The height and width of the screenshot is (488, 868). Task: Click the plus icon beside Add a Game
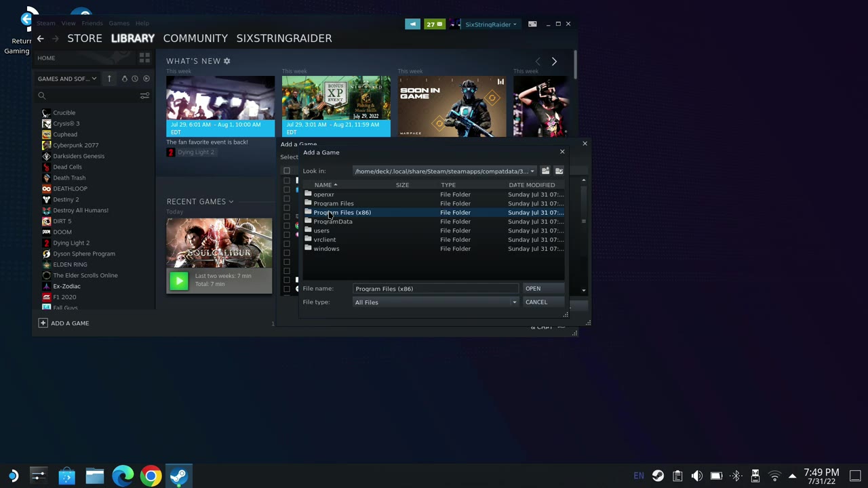click(x=43, y=323)
